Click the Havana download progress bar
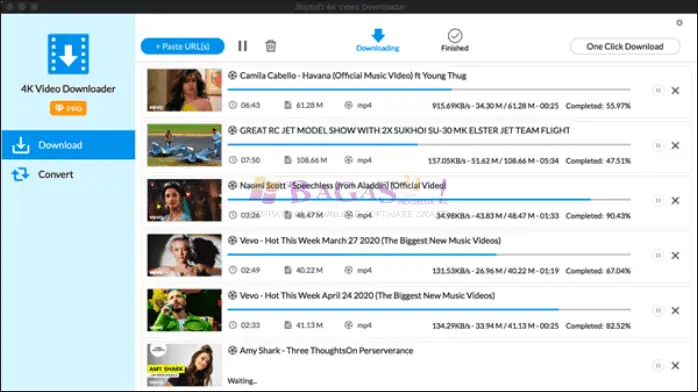 429,89
